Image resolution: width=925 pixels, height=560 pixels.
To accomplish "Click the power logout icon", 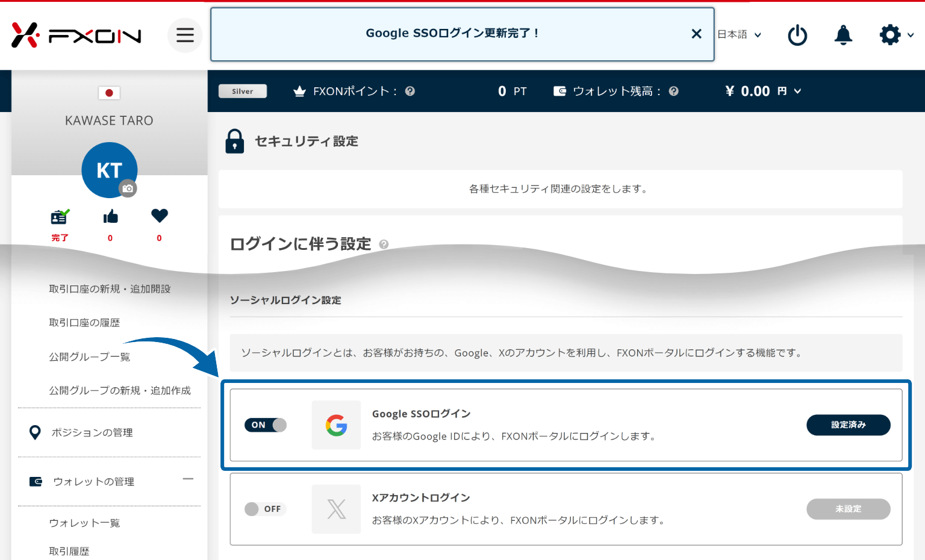I will (797, 35).
